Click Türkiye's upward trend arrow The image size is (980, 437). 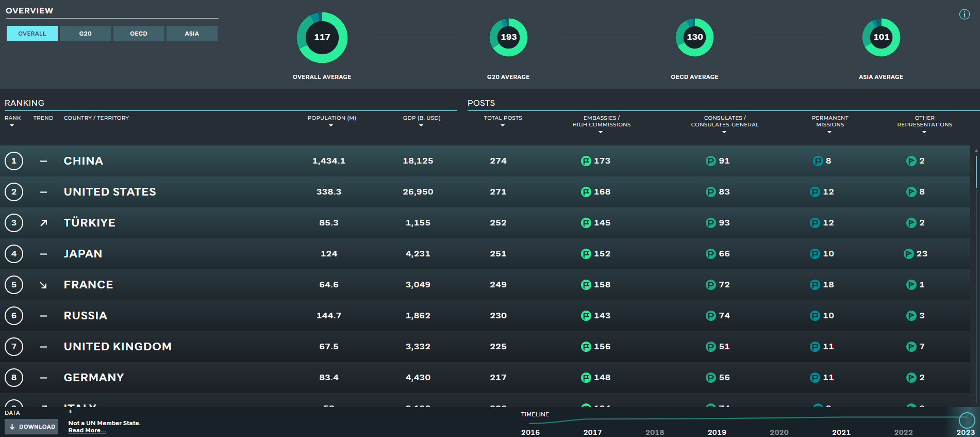[x=44, y=223]
